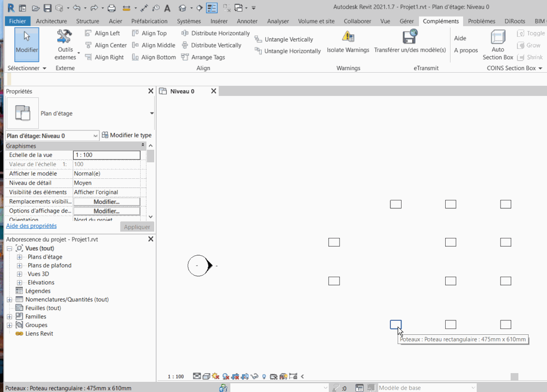The width and height of the screenshot is (547, 392).
Task: Open Aide des propriétés link
Action: 32,226
